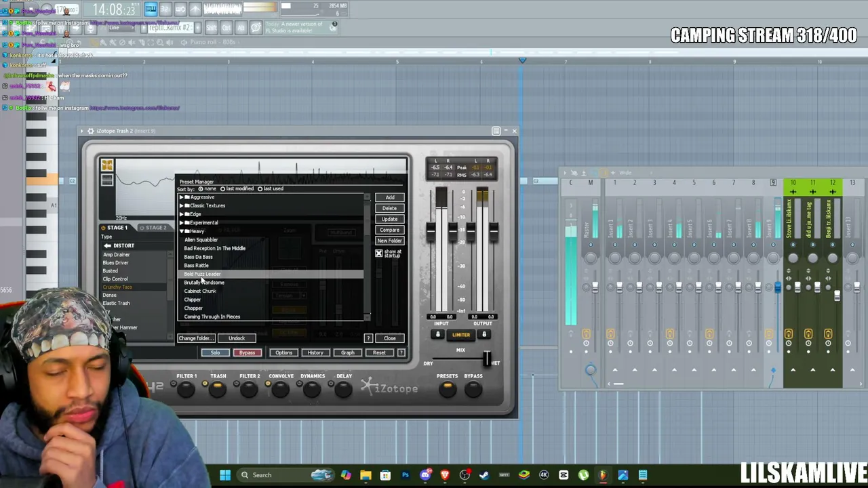Click the New Folder button

[390, 241]
